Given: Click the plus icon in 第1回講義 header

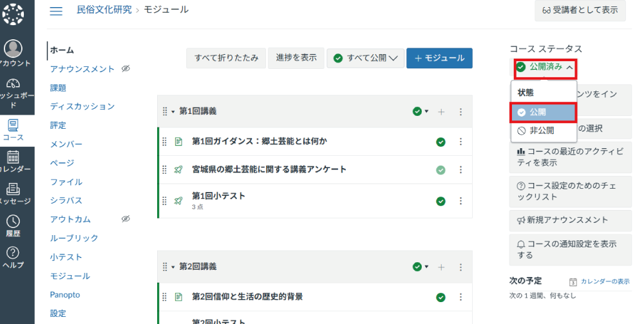Looking at the screenshot, I should coord(441,111).
